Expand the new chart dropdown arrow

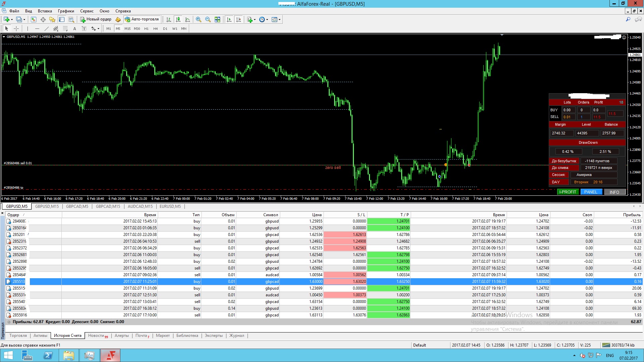tap(12, 19)
